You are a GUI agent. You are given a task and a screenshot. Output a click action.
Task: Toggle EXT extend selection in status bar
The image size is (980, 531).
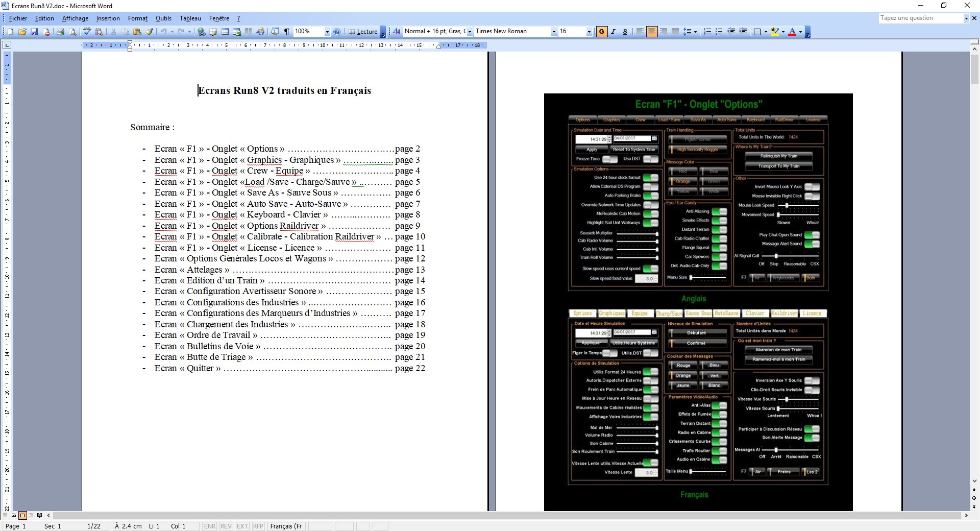[242, 526]
